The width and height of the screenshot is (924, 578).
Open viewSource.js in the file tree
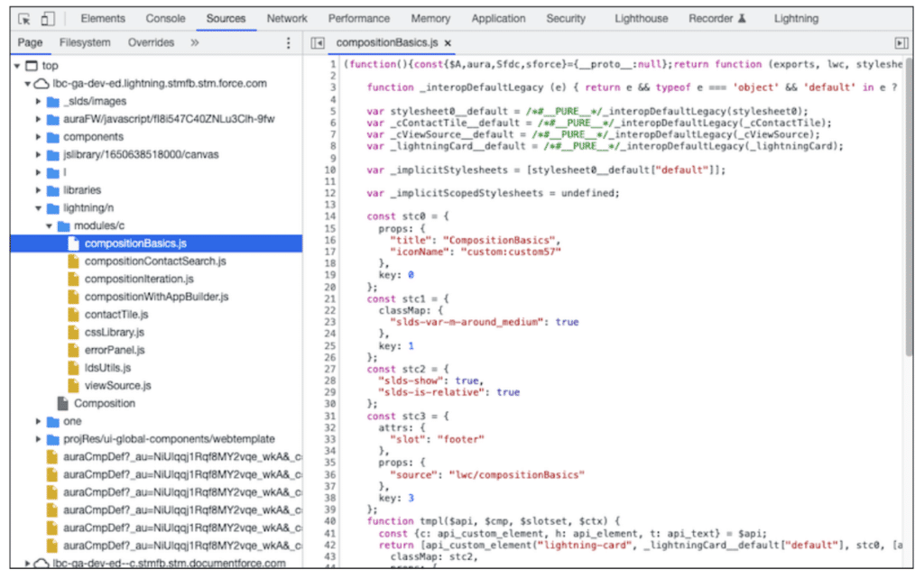pyautogui.click(x=118, y=386)
